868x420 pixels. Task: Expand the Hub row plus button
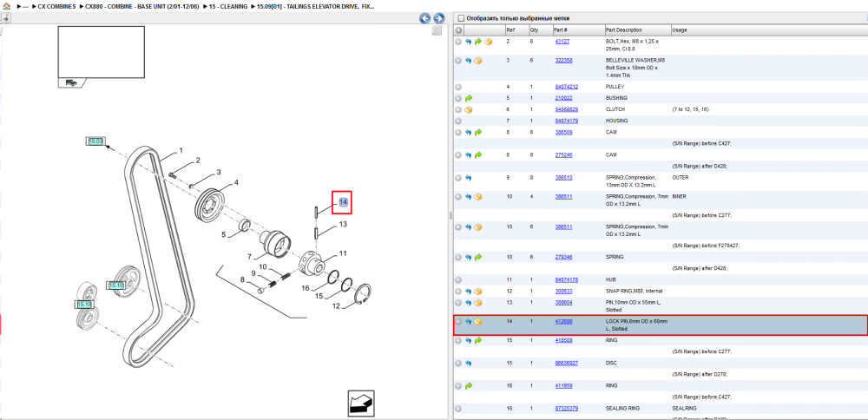tap(458, 279)
